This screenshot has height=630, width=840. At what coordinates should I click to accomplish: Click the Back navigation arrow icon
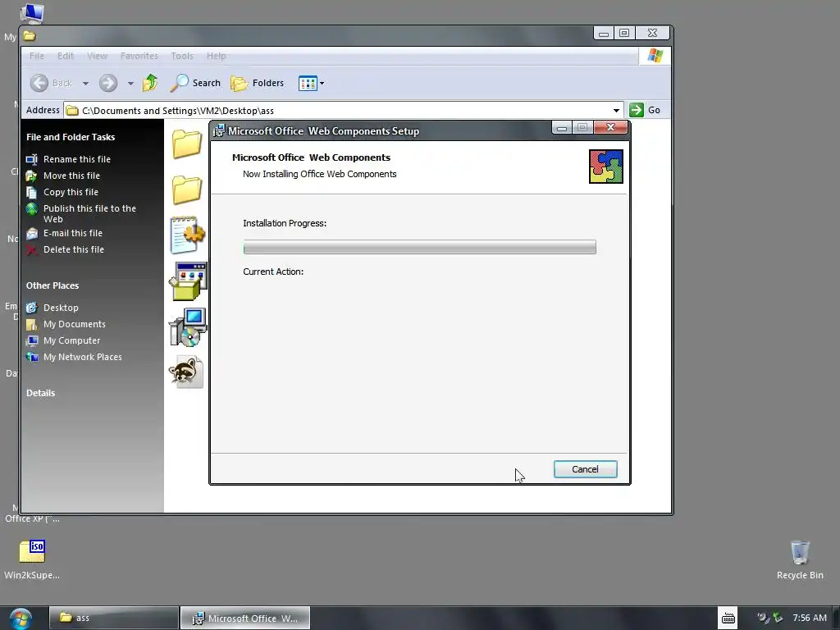[x=39, y=83]
